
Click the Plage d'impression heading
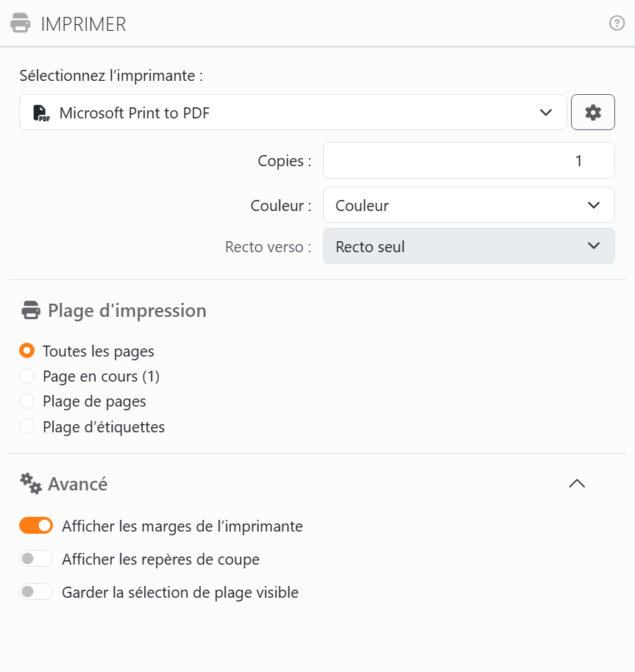tap(127, 310)
